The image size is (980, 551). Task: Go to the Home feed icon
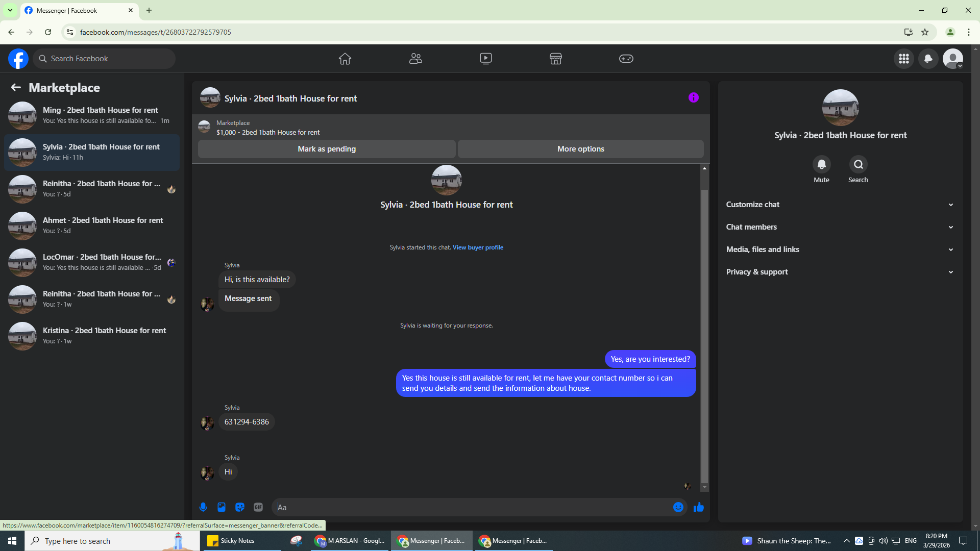click(x=345, y=59)
